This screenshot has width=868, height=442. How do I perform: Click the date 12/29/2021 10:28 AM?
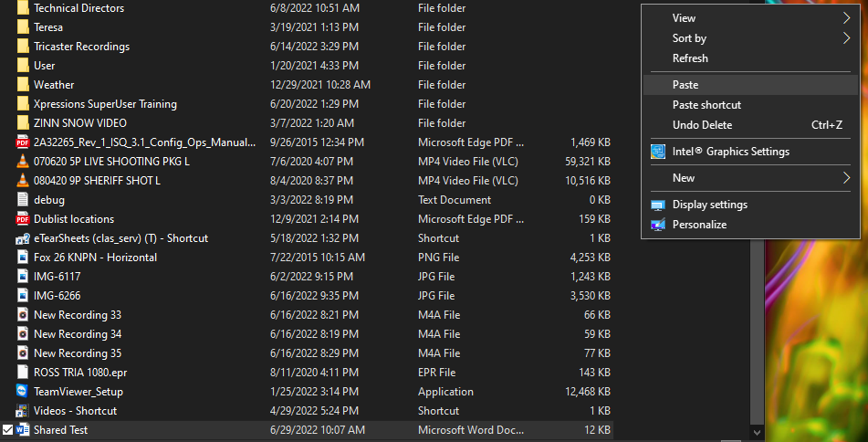320,85
